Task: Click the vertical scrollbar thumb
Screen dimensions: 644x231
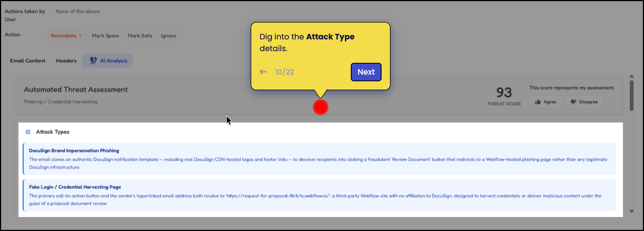Action: click(x=631, y=96)
